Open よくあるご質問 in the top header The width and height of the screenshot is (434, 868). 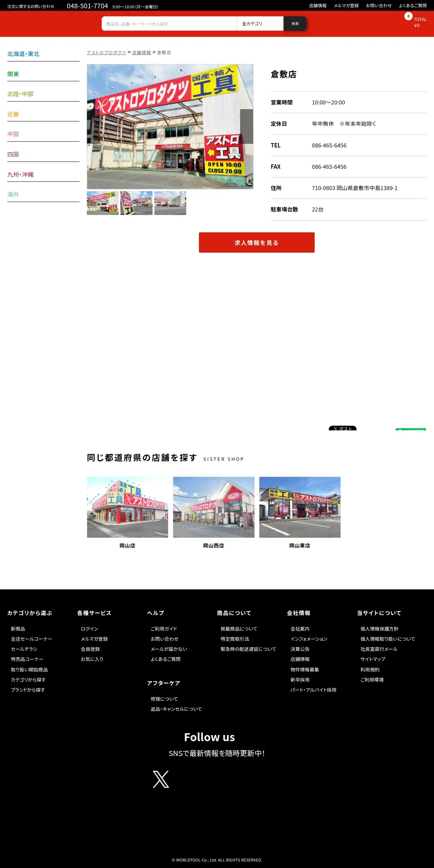[x=413, y=6]
